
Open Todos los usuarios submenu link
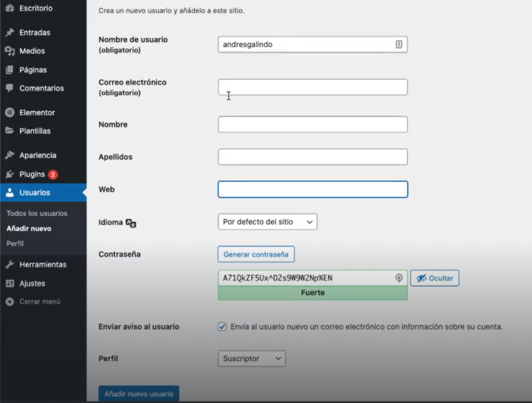click(37, 213)
